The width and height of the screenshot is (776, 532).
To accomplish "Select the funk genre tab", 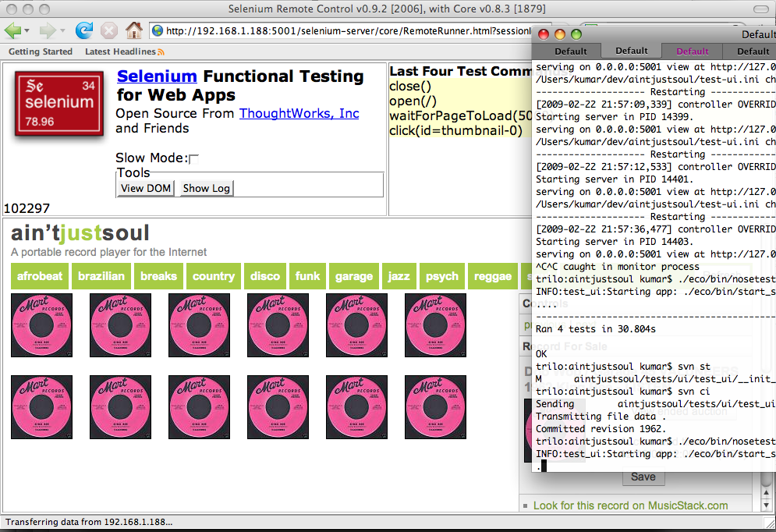I will pos(307,276).
